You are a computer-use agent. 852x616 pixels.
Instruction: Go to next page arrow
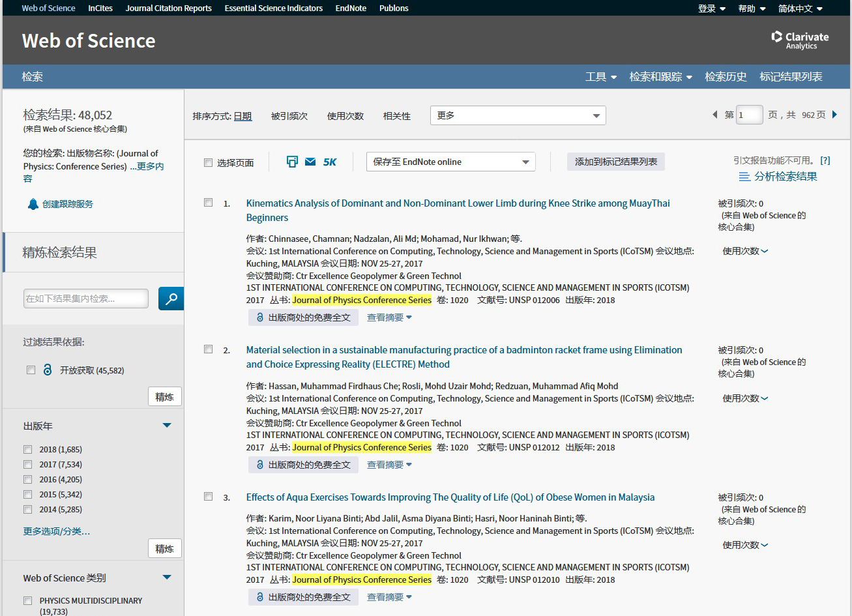point(834,115)
